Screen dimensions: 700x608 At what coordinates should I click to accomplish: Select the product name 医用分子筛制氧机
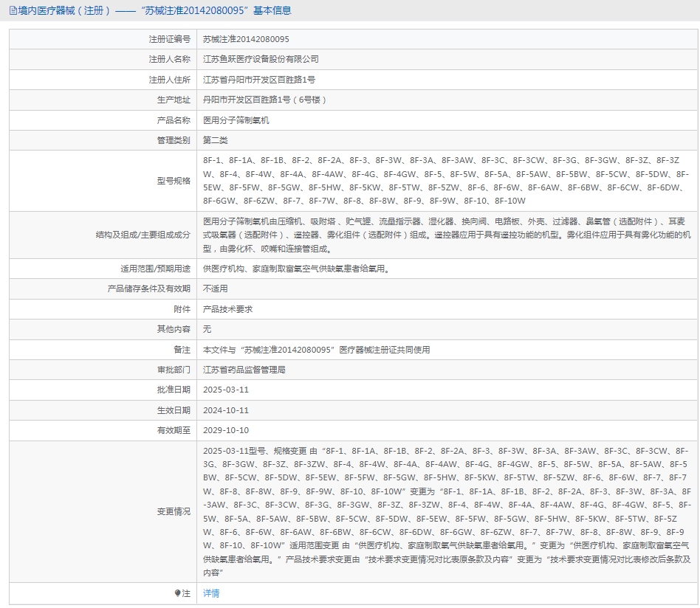[236, 120]
